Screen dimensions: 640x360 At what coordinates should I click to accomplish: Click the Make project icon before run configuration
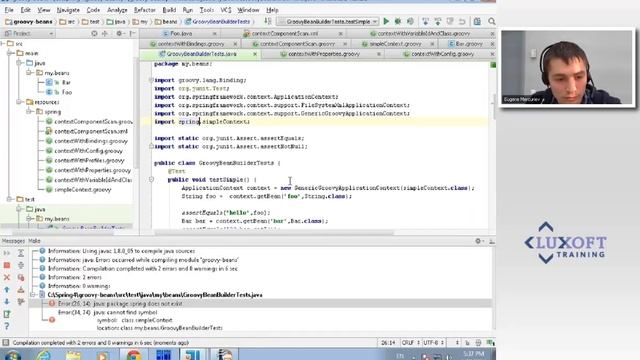tap(268, 21)
